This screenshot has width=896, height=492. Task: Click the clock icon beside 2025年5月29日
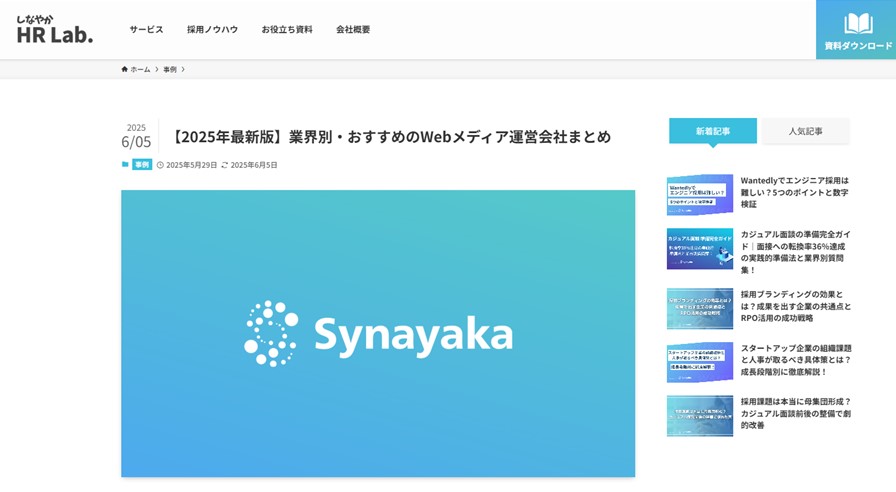click(160, 165)
